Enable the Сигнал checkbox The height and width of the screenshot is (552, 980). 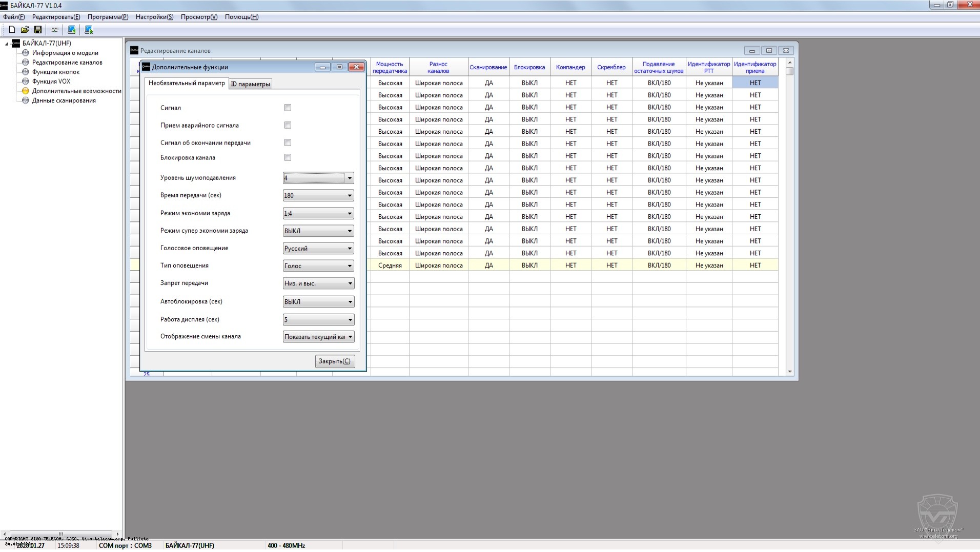pyautogui.click(x=288, y=108)
